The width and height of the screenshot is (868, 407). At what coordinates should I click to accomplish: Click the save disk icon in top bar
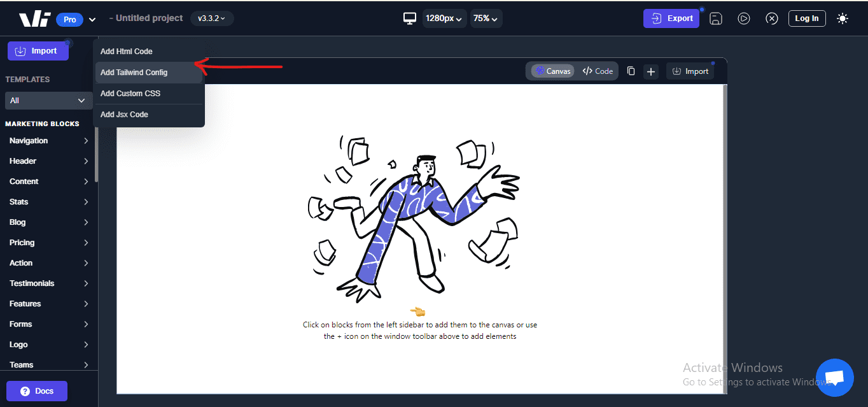(716, 18)
